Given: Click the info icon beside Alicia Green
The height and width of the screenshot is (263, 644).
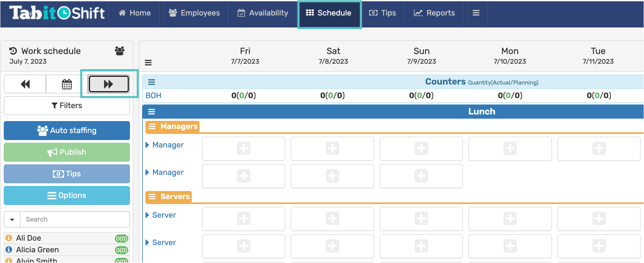Looking at the screenshot, I should pos(9,250).
